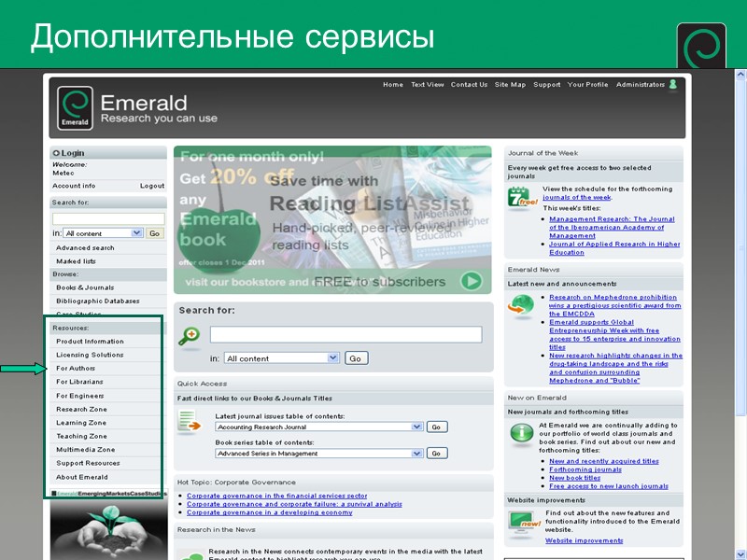The image size is (747, 560).
Task: Click the Logout link
Action: [x=152, y=186]
